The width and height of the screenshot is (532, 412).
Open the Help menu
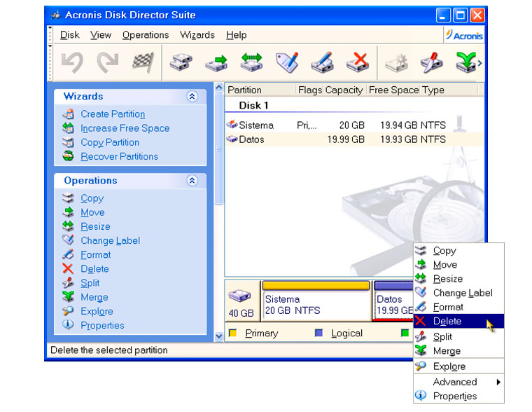pos(236,35)
